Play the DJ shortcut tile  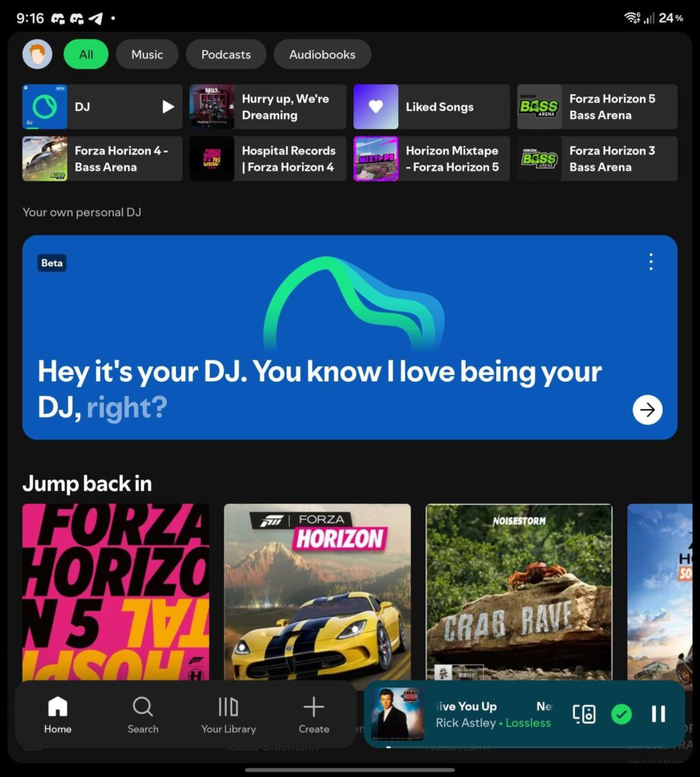[x=168, y=106]
